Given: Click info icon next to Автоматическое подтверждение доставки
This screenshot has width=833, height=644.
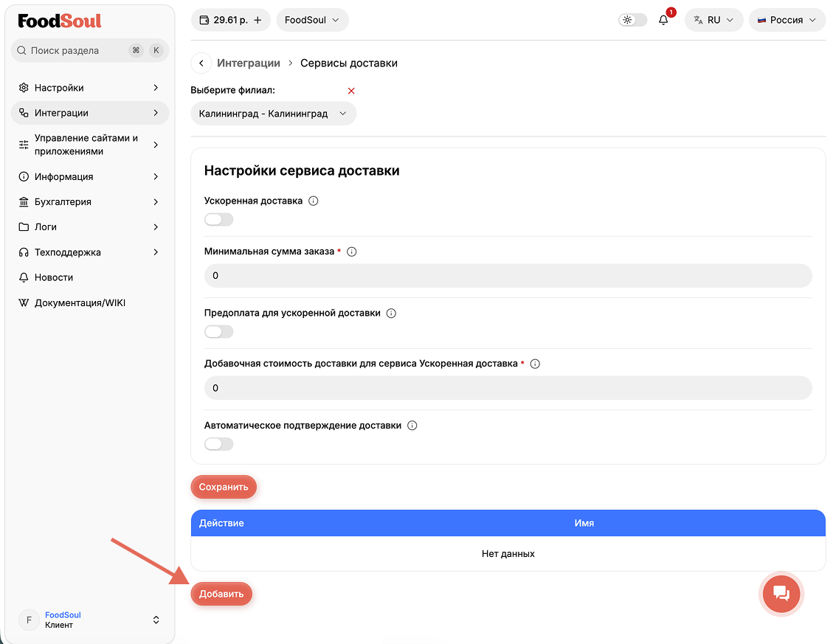Looking at the screenshot, I should click(x=412, y=426).
